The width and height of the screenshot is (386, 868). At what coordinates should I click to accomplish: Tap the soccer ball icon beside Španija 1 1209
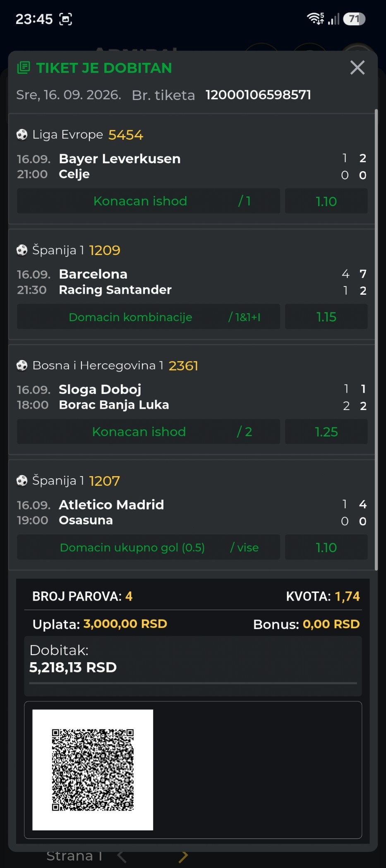22,250
